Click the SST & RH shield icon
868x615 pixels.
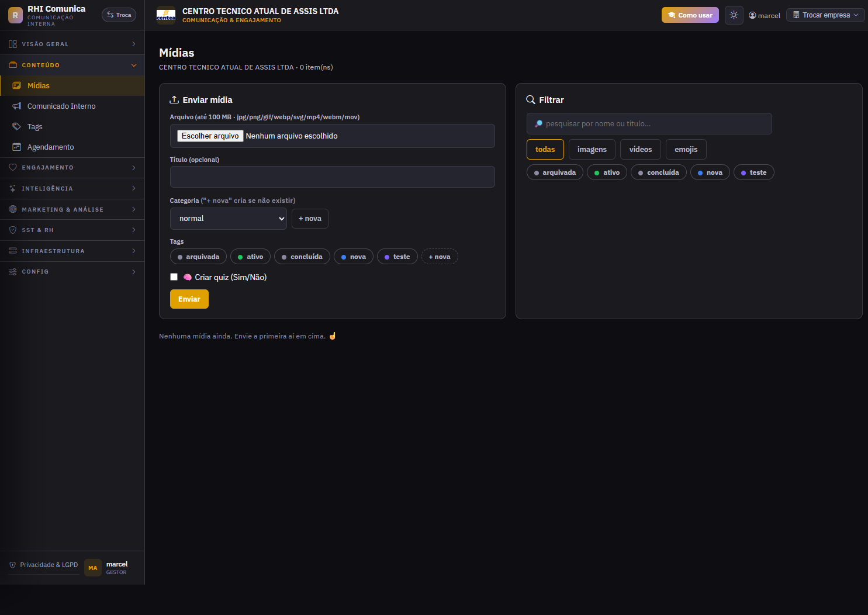click(13, 230)
